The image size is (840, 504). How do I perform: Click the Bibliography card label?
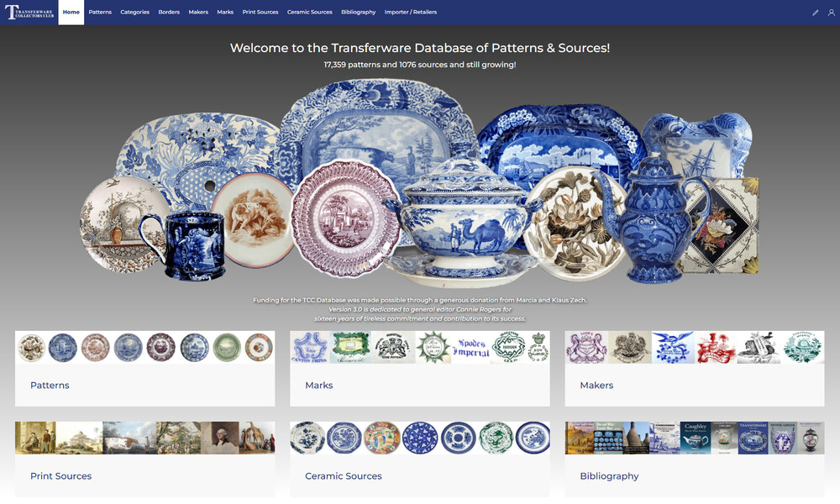pyautogui.click(x=609, y=476)
